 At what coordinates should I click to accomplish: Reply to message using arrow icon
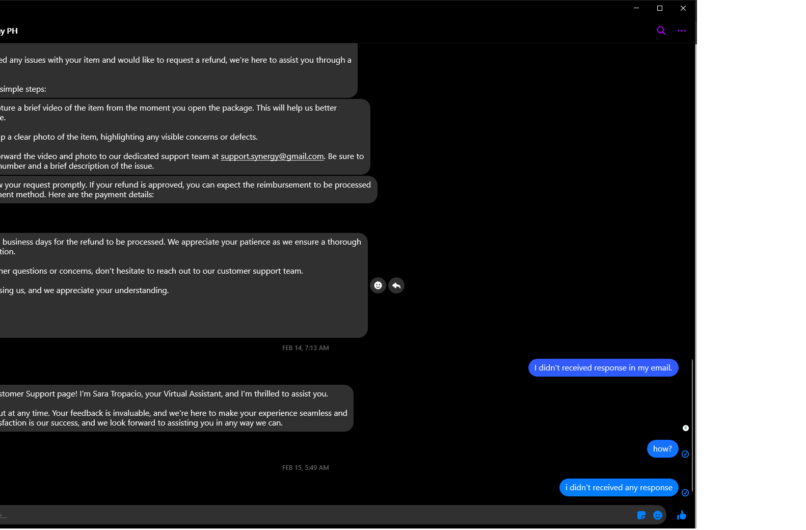(x=396, y=286)
